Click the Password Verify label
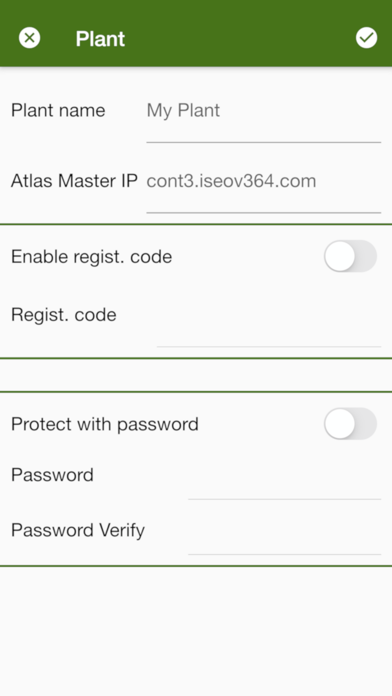The image size is (392, 696). tap(78, 530)
